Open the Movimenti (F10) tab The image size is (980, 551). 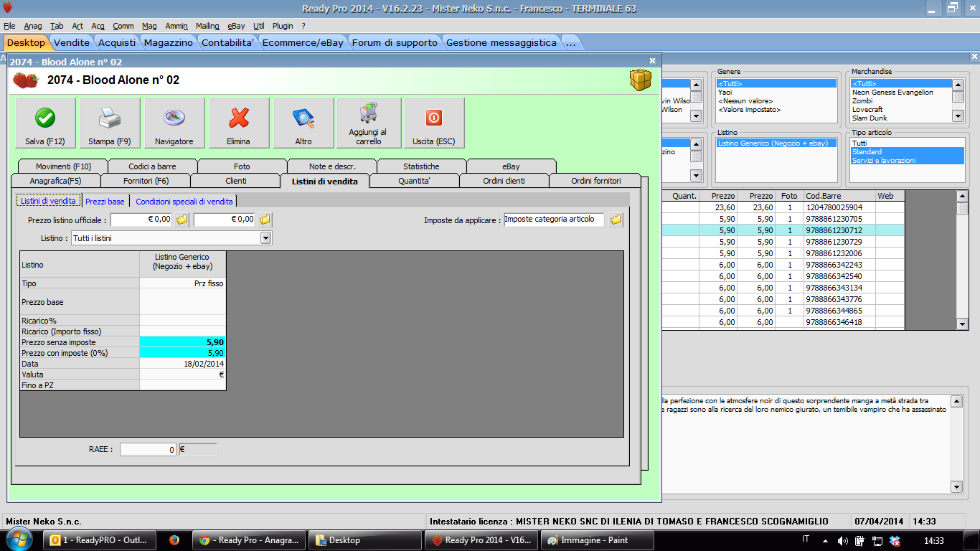(63, 166)
